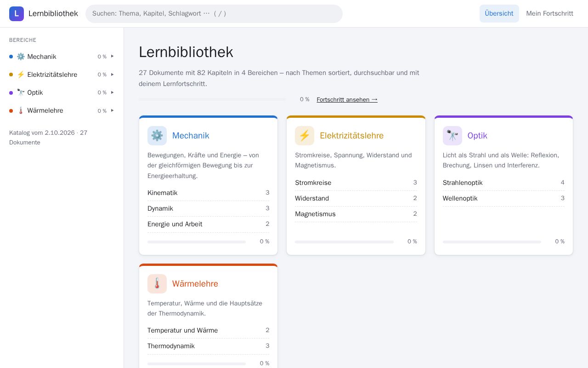Viewport: 588px width, 368px height.
Task: Expand the Mechanik section in the sidebar
Action: click(x=112, y=57)
